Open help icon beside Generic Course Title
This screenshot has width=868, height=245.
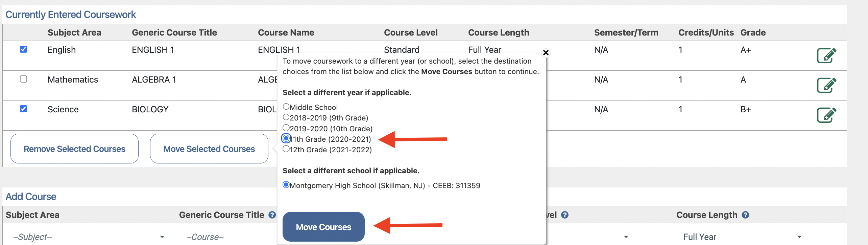point(272,215)
